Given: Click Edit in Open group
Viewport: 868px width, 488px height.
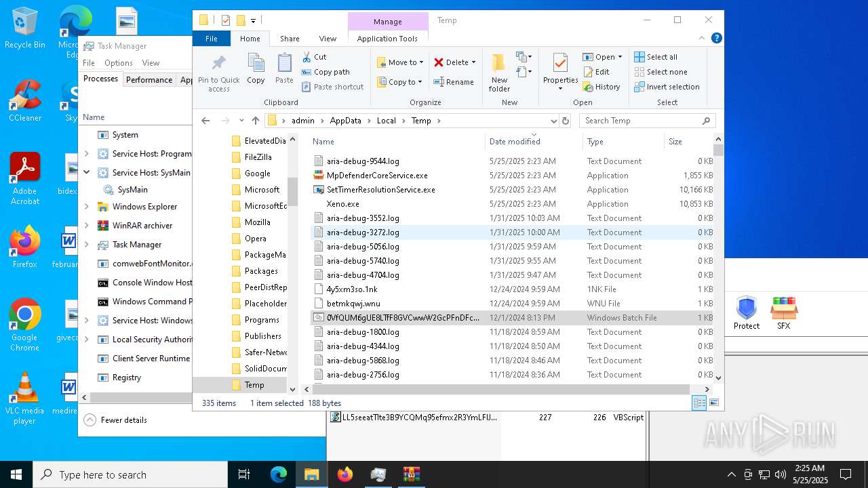Looking at the screenshot, I should click(596, 72).
